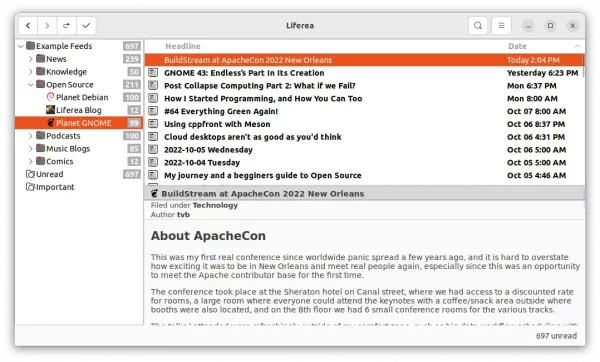Open article title link BuildStream at ApacheCon
Viewport: 600px width, 362px height.
coord(262,194)
